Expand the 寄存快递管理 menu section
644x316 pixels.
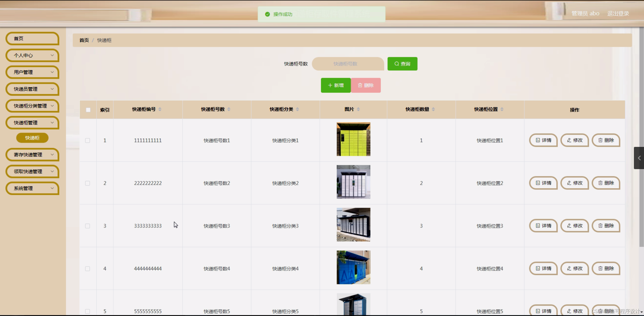32,155
